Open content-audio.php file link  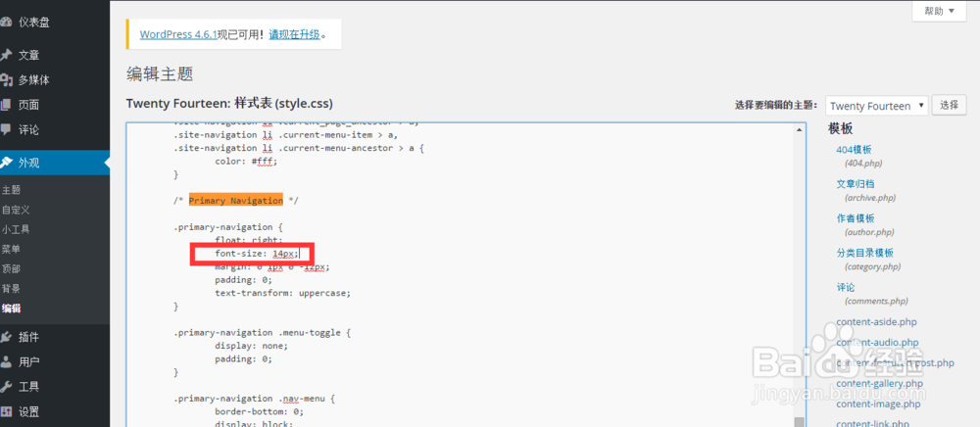pyautogui.click(x=877, y=343)
